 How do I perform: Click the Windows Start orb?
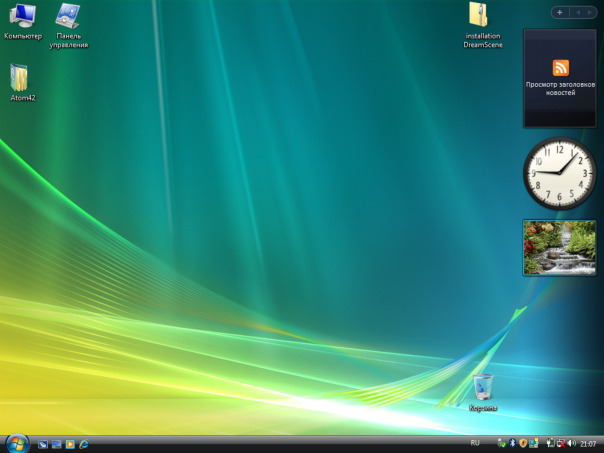coord(17,443)
